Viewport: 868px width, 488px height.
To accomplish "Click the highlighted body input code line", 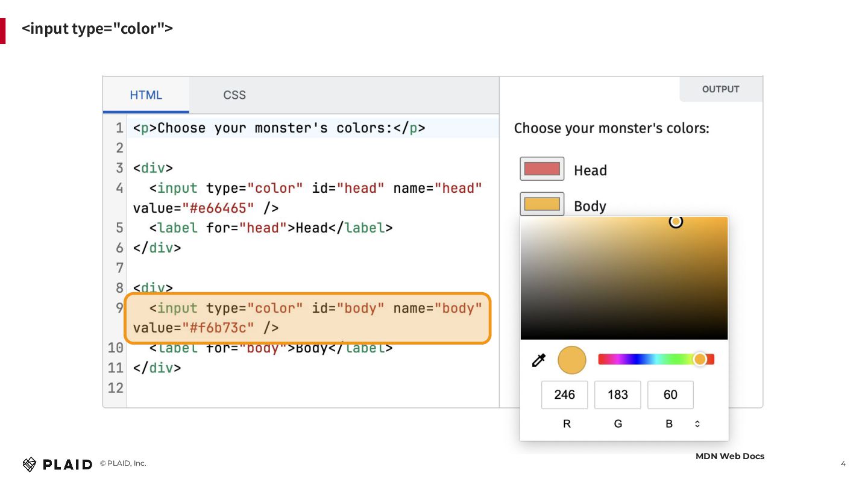I will click(x=307, y=318).
